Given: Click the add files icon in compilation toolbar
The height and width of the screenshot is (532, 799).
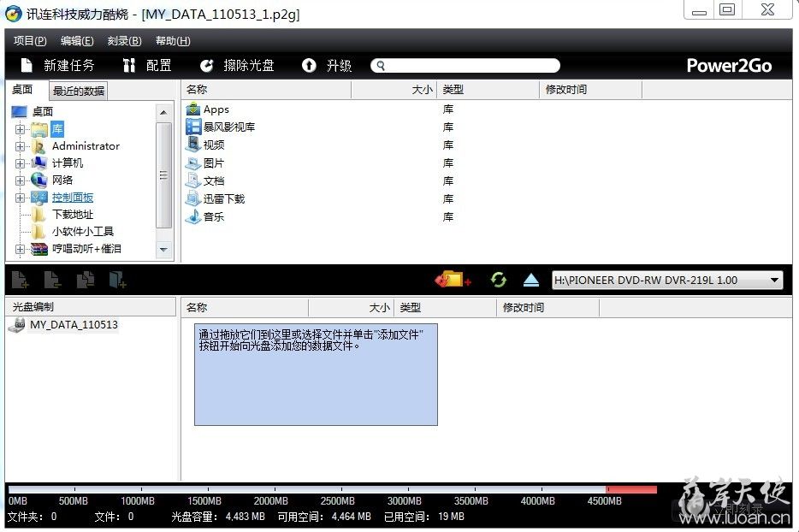Looking at the screenshot, I should pyautogui.click(x=20, y=280).
